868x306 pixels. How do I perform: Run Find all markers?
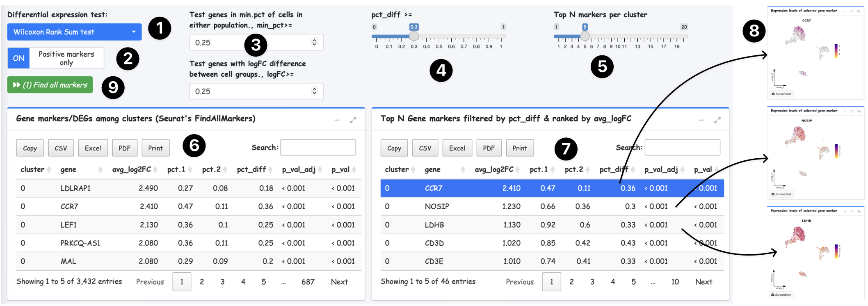coord(50,85)
